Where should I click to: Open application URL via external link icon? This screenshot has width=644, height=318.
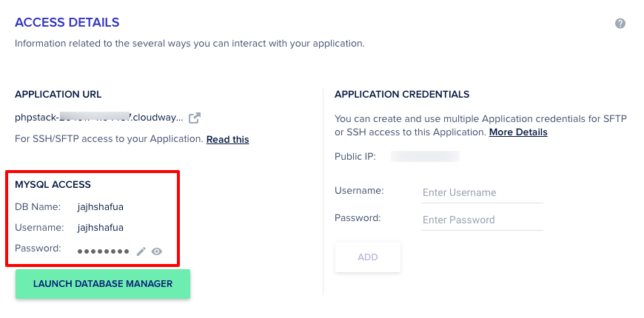[195, 118]
